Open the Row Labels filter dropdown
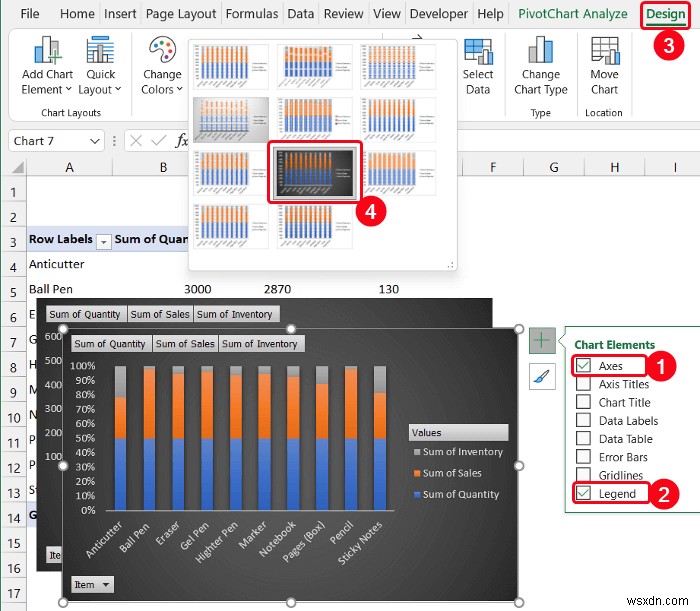 point(104,241)
